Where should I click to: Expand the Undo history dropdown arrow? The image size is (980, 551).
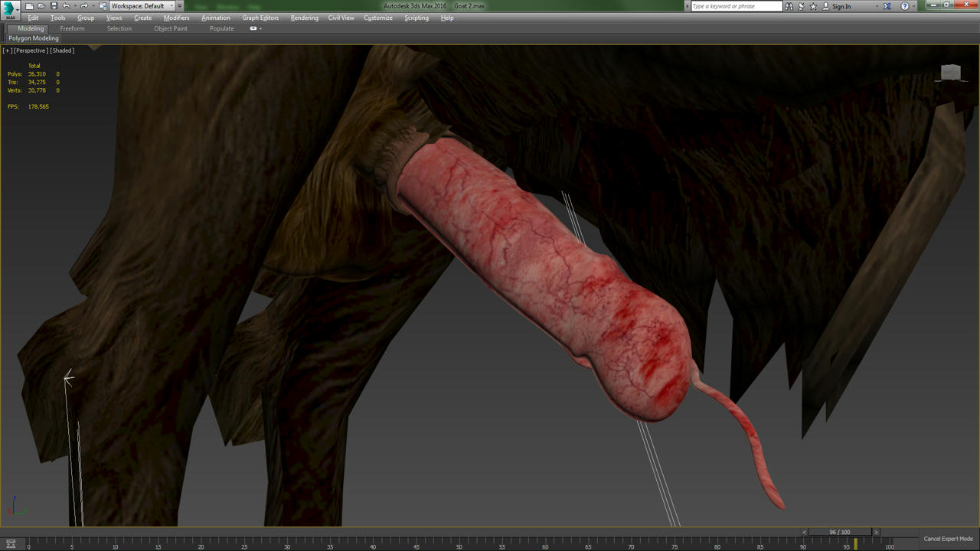point(74,6)
